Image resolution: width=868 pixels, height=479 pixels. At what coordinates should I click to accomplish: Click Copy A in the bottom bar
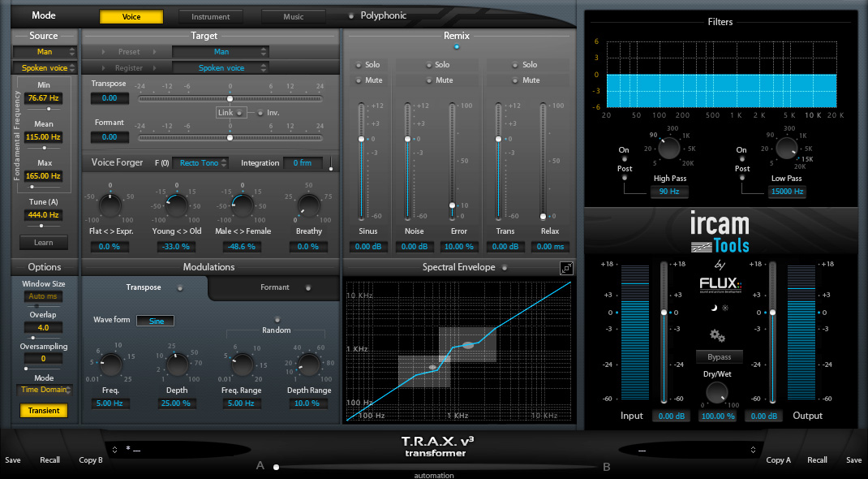pyautogui.click(x=778, y=460)
